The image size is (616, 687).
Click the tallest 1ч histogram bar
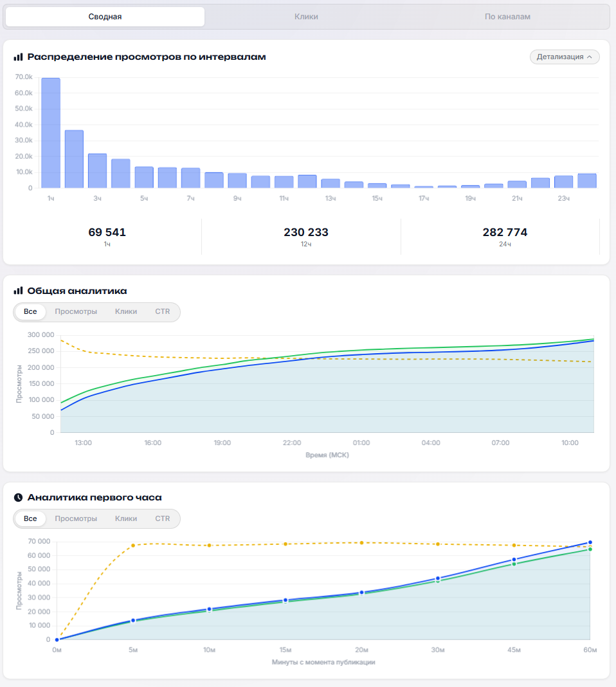click(x=51, y=133)
